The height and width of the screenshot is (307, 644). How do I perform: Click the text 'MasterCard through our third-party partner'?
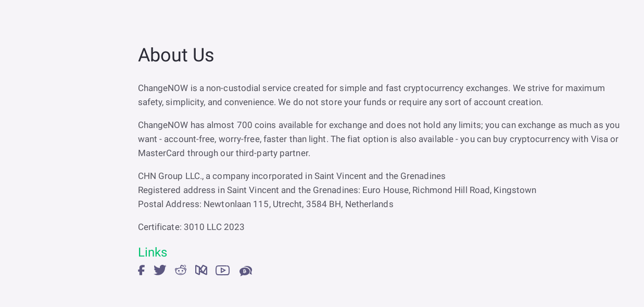point(224,153)
